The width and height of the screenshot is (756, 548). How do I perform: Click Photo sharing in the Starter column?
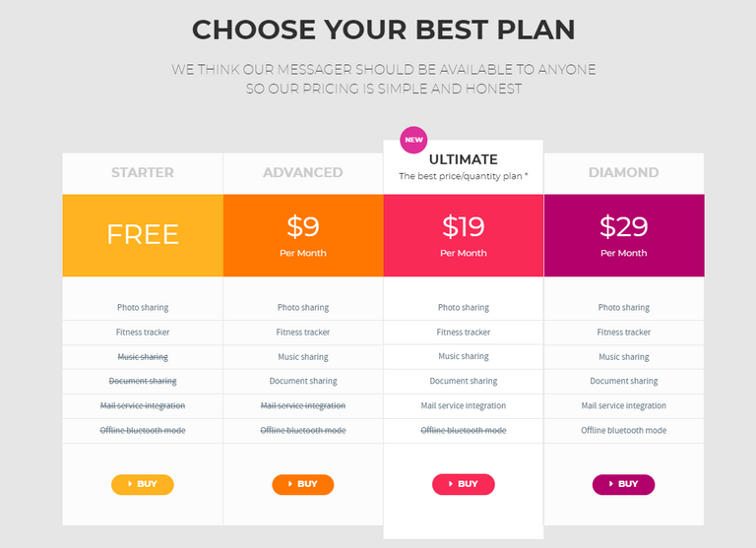[143, 308]
